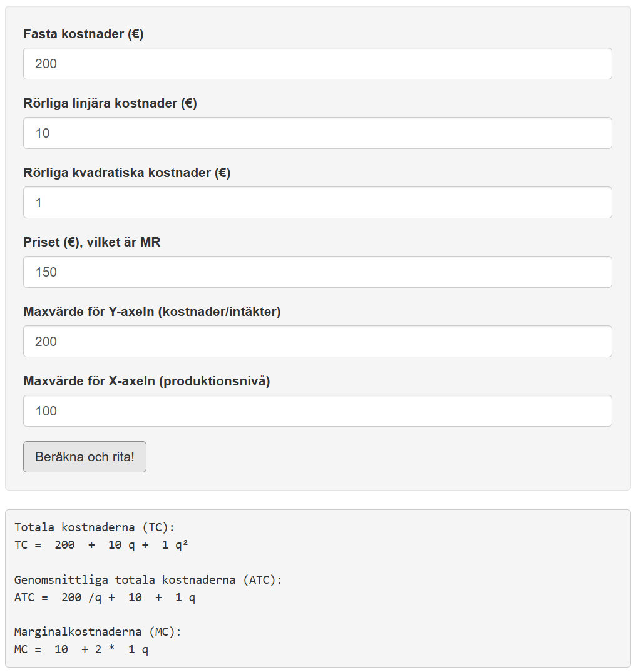Click the Priset (MR) input field

[317, 272]
